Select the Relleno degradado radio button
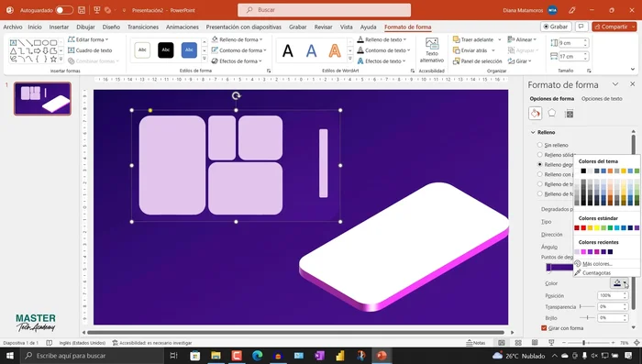 click(x=539, y=164)
